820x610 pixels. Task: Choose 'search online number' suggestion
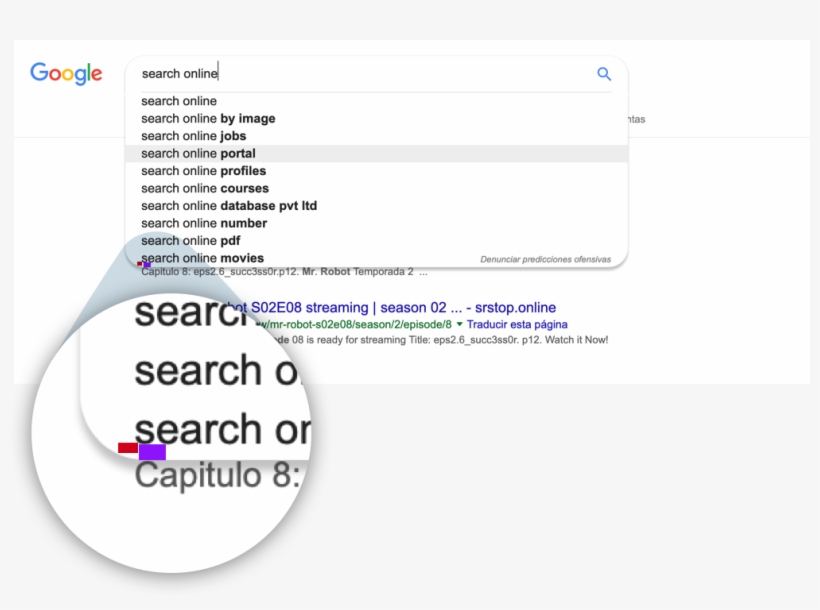coord(204,224)
